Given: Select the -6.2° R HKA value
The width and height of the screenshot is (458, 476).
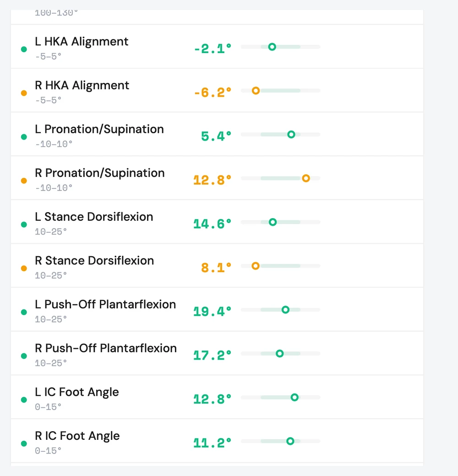Looking at the screenshot, I should [213, 92].
